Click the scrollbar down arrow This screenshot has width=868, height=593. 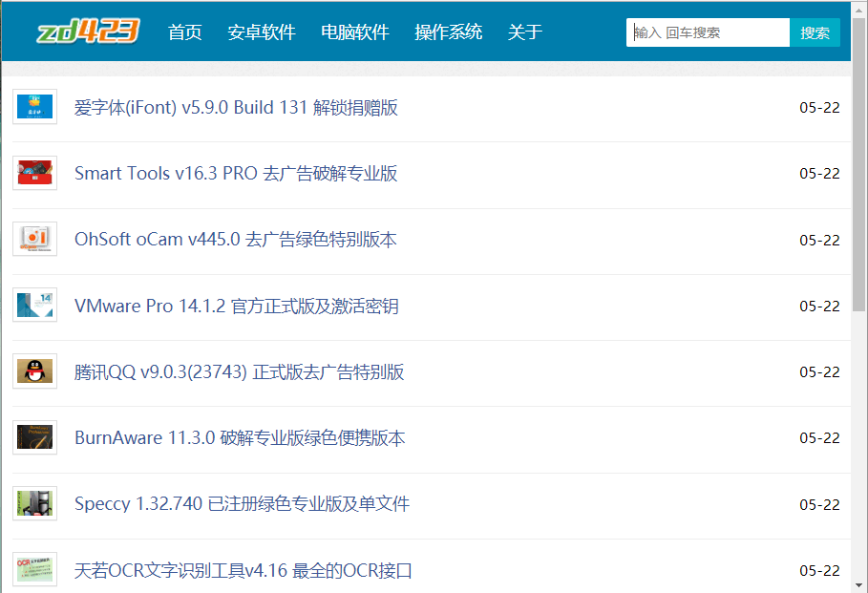(858, 585)
